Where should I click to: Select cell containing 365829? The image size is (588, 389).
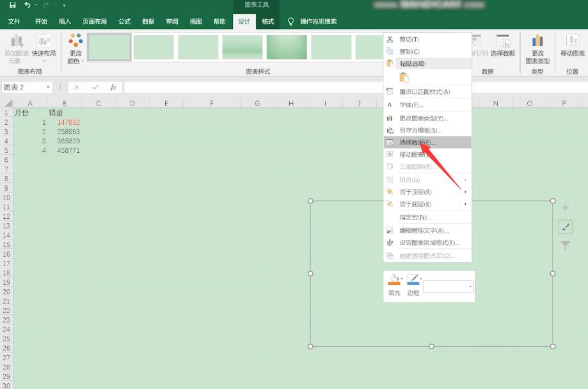[64, 141]
